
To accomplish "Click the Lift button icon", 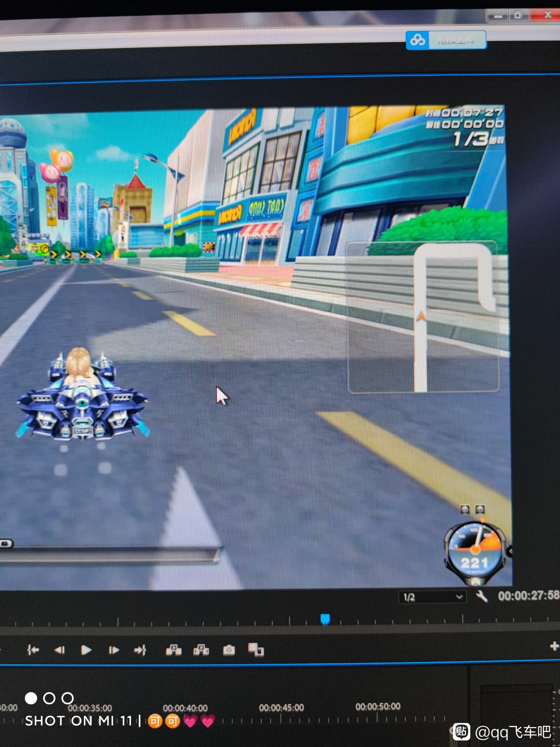I will tap(174, 650).
